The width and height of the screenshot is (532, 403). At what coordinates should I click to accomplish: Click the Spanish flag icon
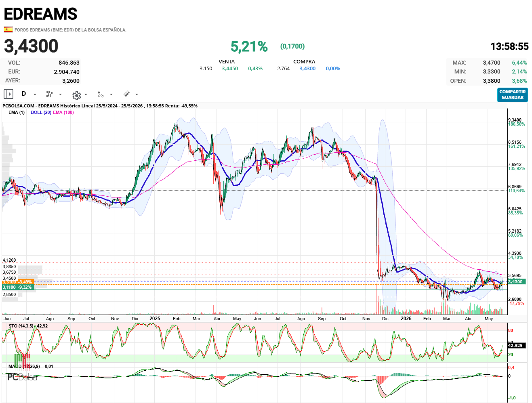[8, 29]
